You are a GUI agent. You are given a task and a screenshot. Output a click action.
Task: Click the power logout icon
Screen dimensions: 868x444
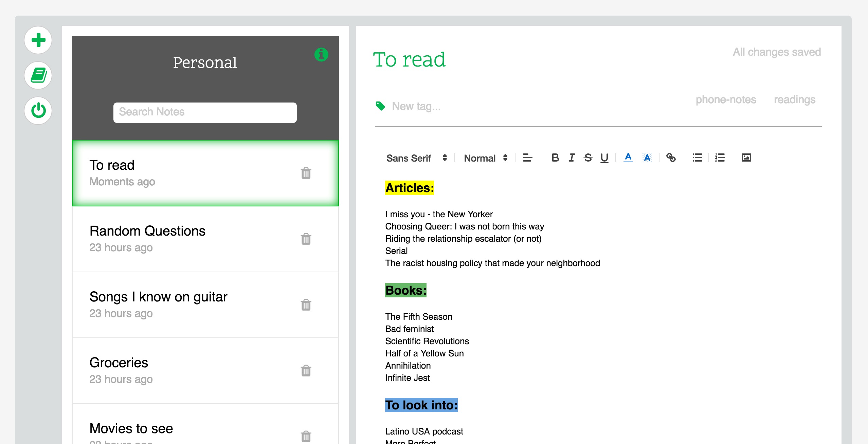[38, 111]
